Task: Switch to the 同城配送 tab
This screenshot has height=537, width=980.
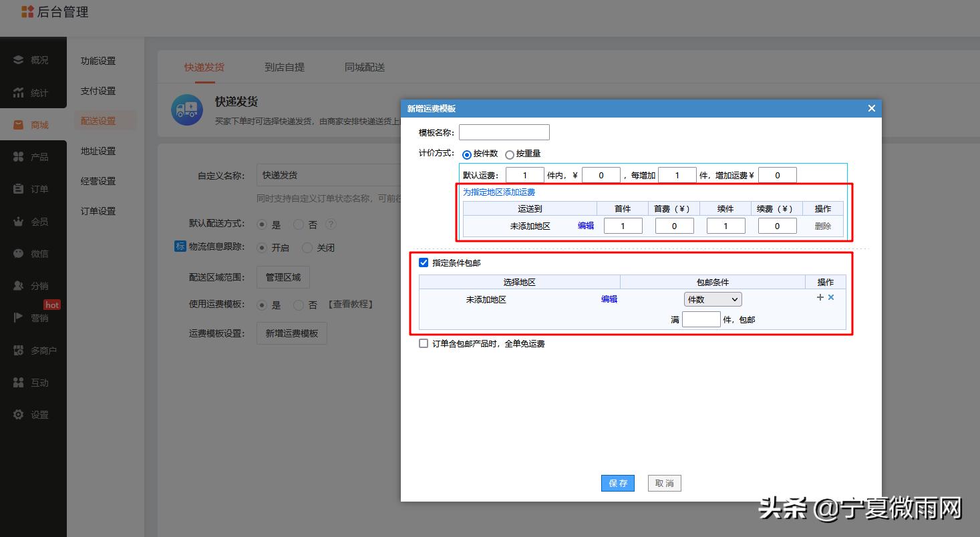Action: click(x=364, y=67)
